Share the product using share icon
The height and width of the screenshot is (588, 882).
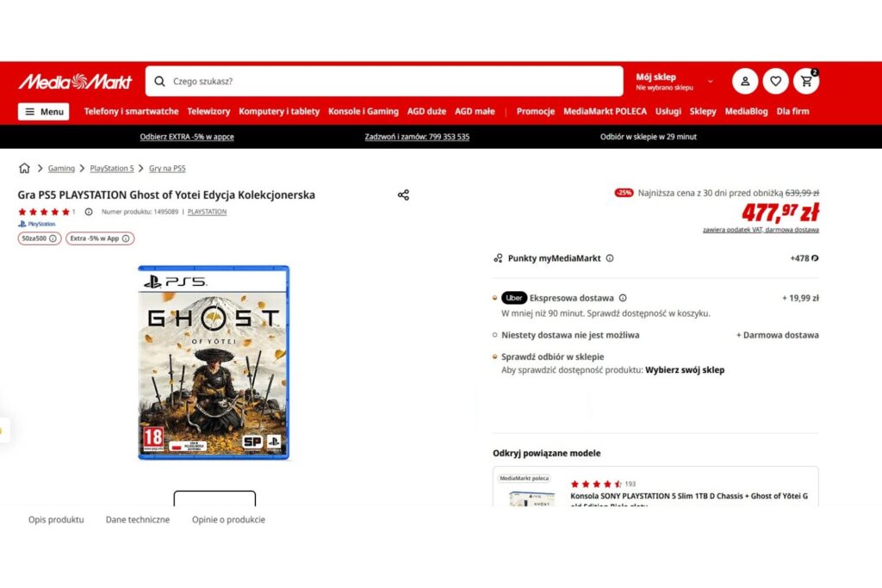pyautogui.click(x=403, y=195)
